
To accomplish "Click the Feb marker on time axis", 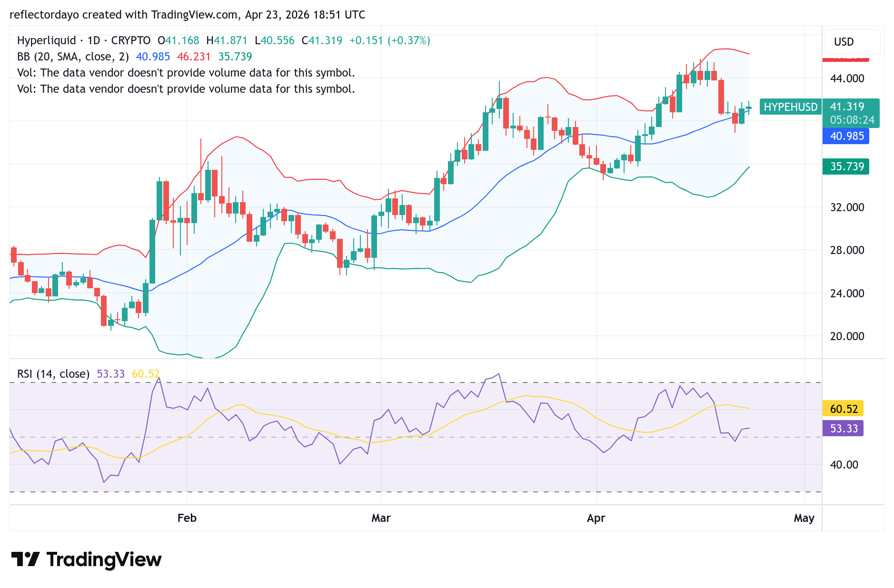I will click(187, 518).
